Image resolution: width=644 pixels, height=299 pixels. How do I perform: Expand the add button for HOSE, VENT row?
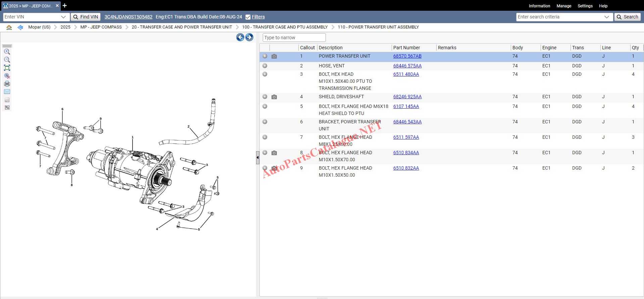[265, 66]
